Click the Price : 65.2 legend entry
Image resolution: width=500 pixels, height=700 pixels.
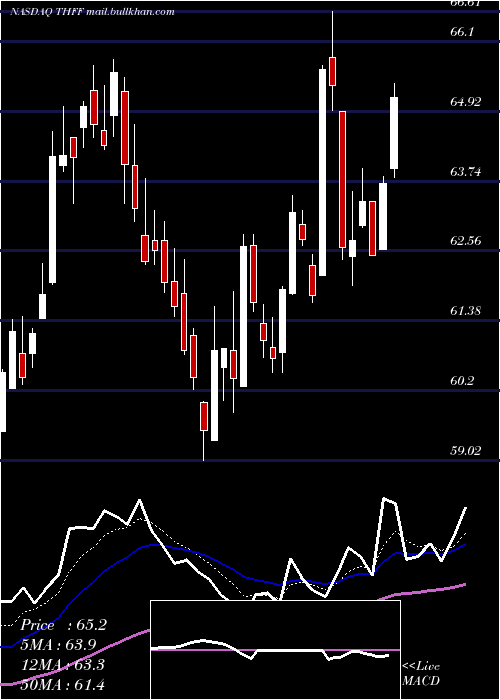click(63, 625)
